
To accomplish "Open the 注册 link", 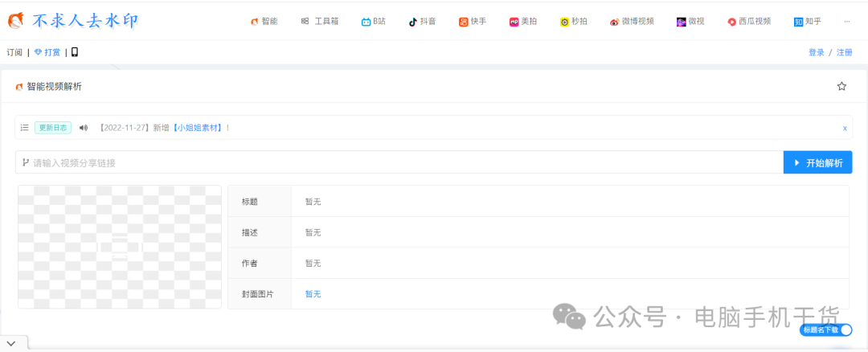I will [x=845, y=52].
